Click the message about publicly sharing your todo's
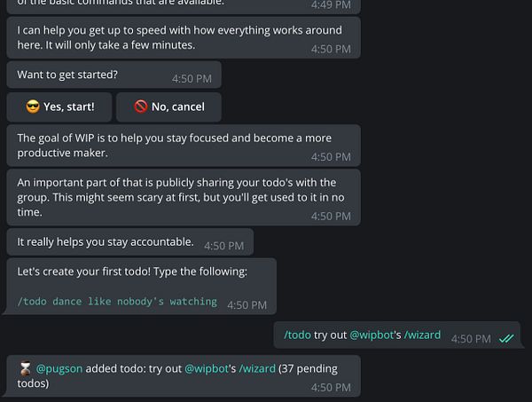532x402 pixels. coord(184,197)
